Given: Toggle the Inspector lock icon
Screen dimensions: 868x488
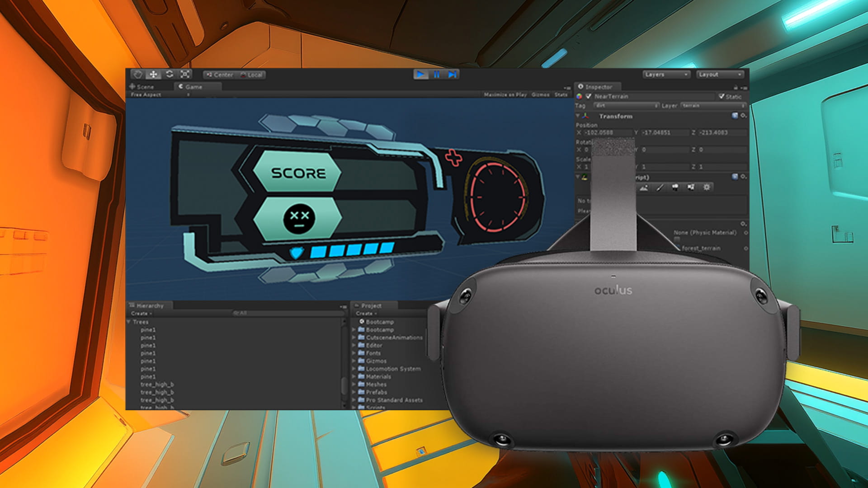Looking at the screenshot, I should coord(736,87).
